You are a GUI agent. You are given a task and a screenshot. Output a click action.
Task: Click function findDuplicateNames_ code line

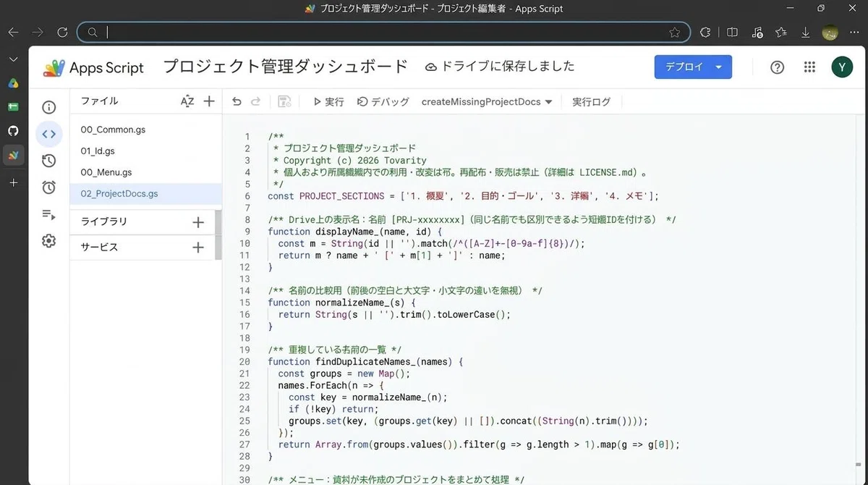(365, 362)
